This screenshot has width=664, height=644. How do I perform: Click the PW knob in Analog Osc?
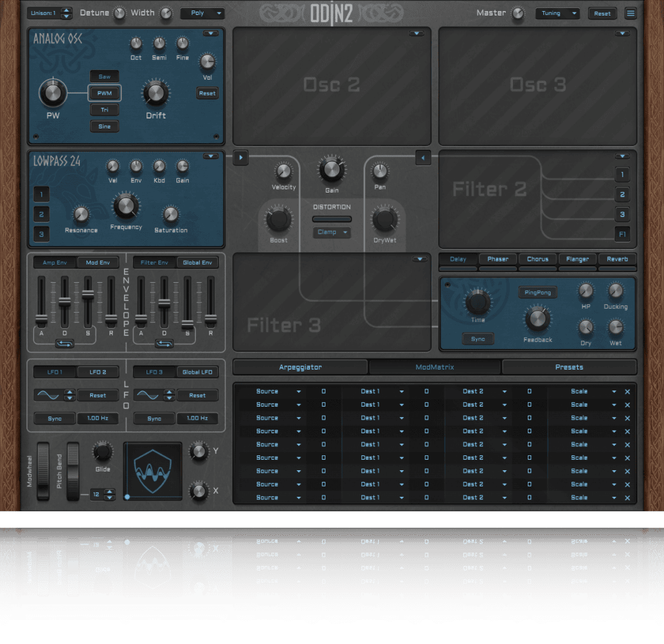[53, 93]
